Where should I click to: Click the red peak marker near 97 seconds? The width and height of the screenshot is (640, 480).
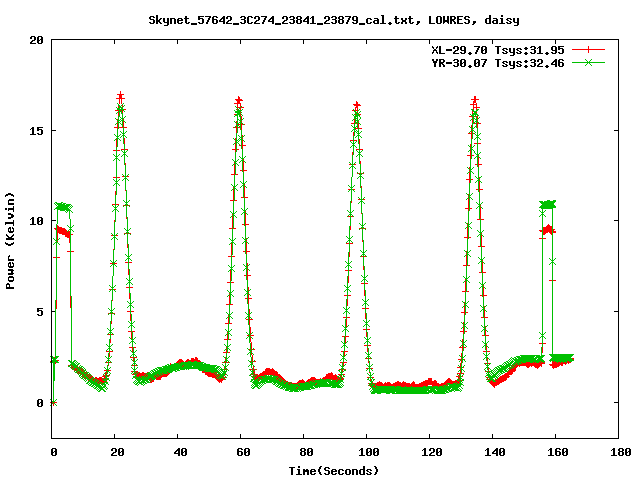357,106
